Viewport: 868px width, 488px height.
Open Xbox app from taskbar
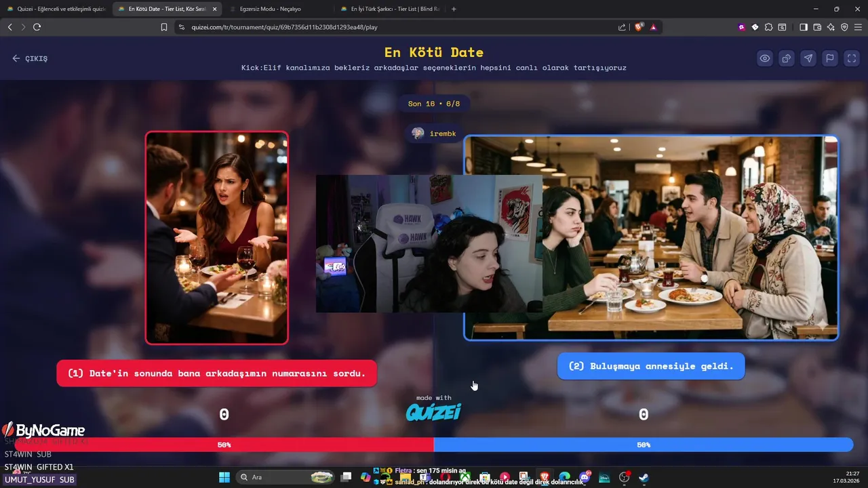pos(466,477)
